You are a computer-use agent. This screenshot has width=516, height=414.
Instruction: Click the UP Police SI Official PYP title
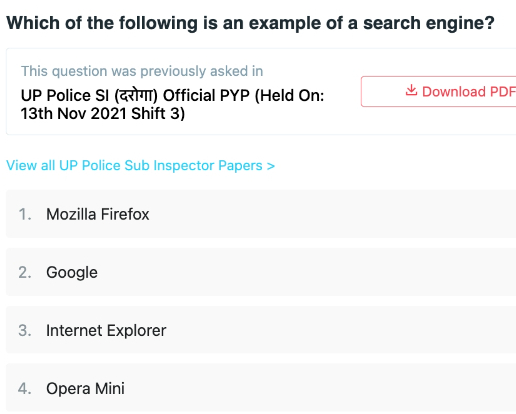172,104
